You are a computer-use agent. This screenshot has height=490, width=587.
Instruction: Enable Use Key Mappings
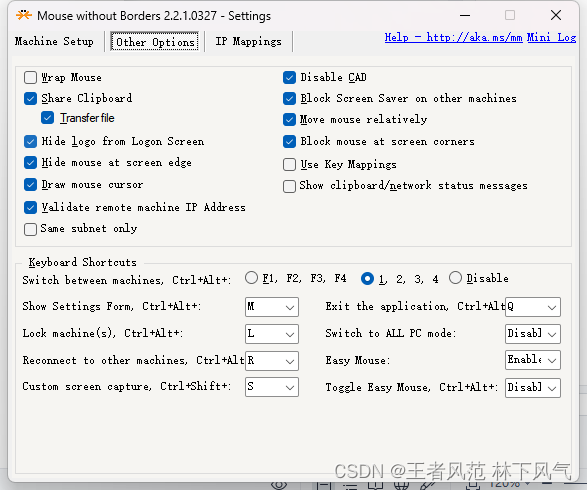(289, 164)
